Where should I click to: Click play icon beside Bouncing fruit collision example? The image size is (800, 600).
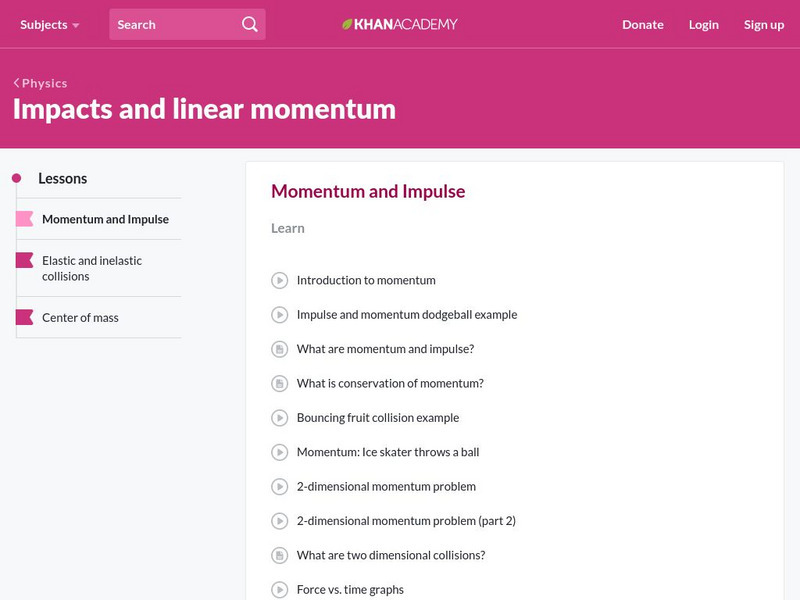pyautogui.click(x=280, y=418)
